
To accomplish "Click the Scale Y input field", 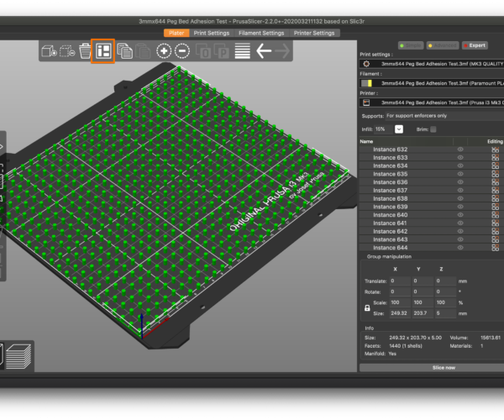I will point(423,302).
